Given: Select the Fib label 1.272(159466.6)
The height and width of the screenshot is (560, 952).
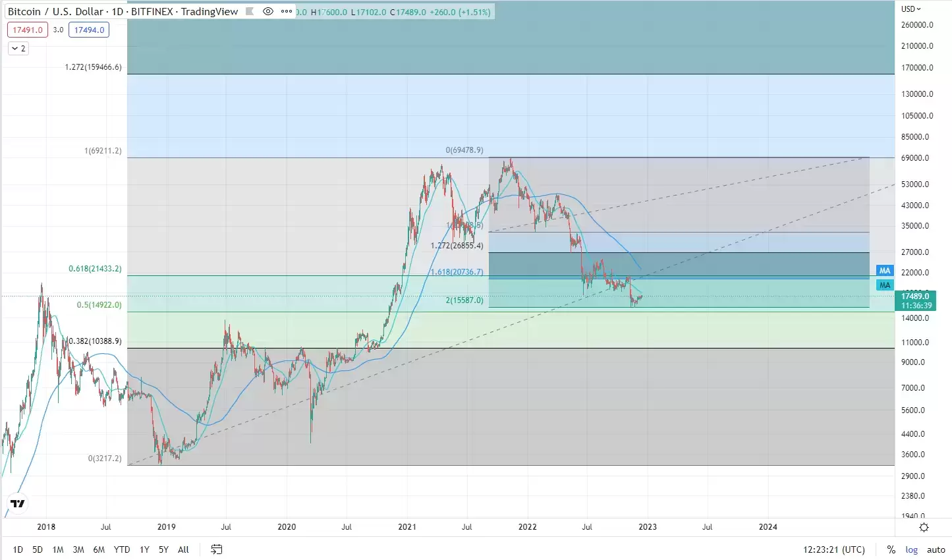Looking at the screenshot, I should tap(93, 67).
